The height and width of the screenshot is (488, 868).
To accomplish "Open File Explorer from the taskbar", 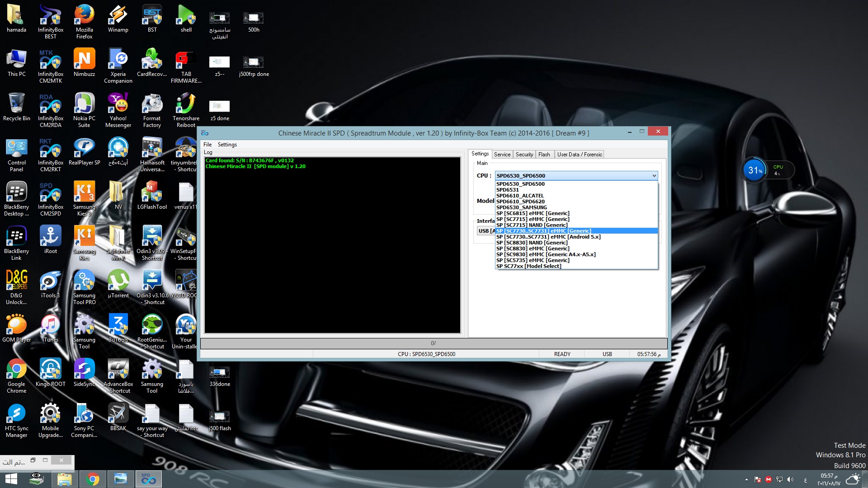I will [65, 479].
